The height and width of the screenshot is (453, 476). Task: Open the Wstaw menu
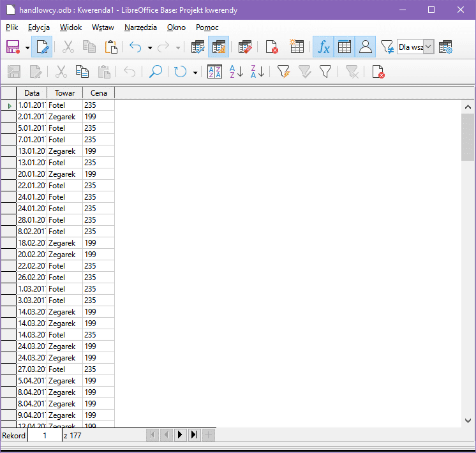tap(103, 27)
